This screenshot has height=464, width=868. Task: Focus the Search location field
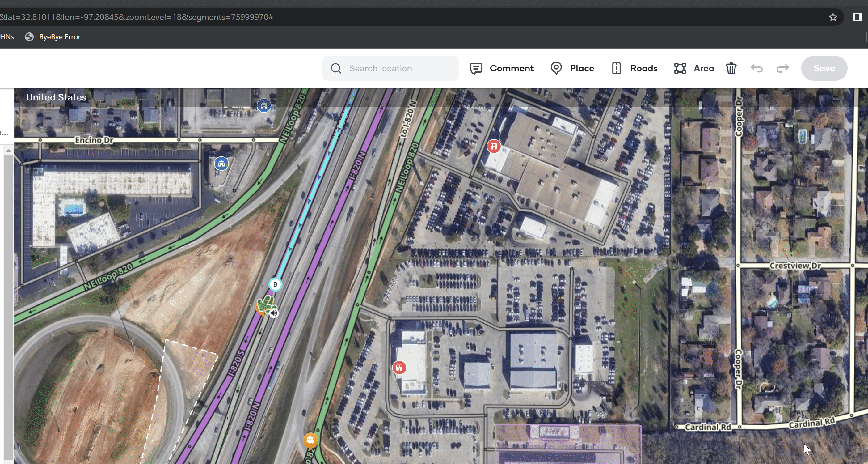(x=390, y=68)
